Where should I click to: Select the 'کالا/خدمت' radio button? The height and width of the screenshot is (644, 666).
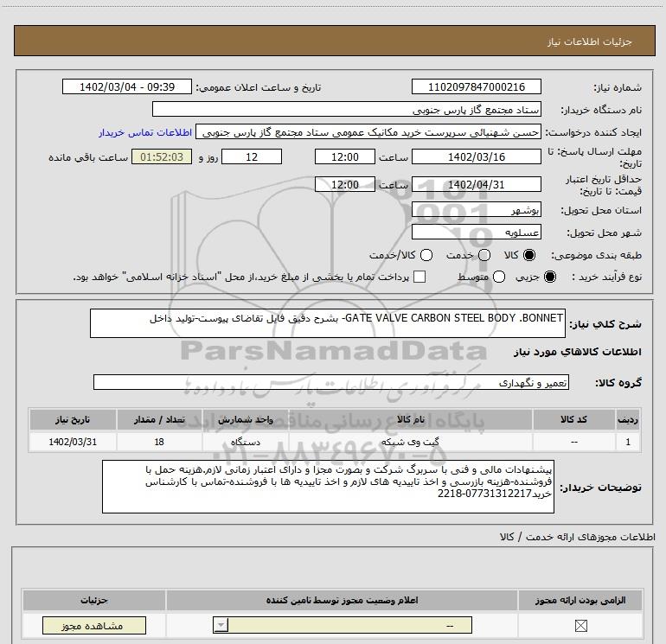426,255
